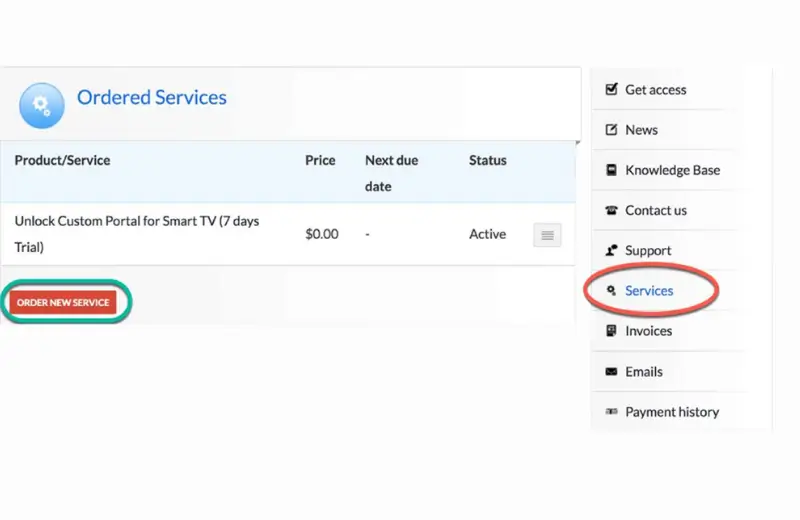
Task: Click the Status column header
Action: pos(487,160)
